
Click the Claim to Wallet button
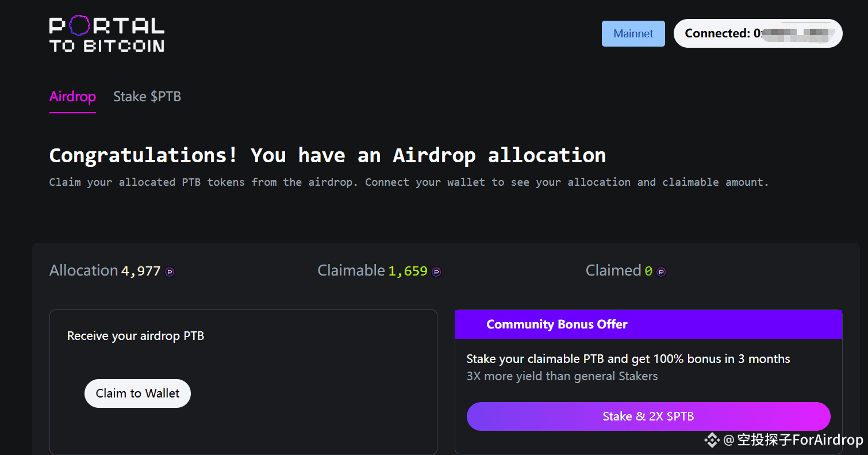pyautogui.click(x=137, y=393)
